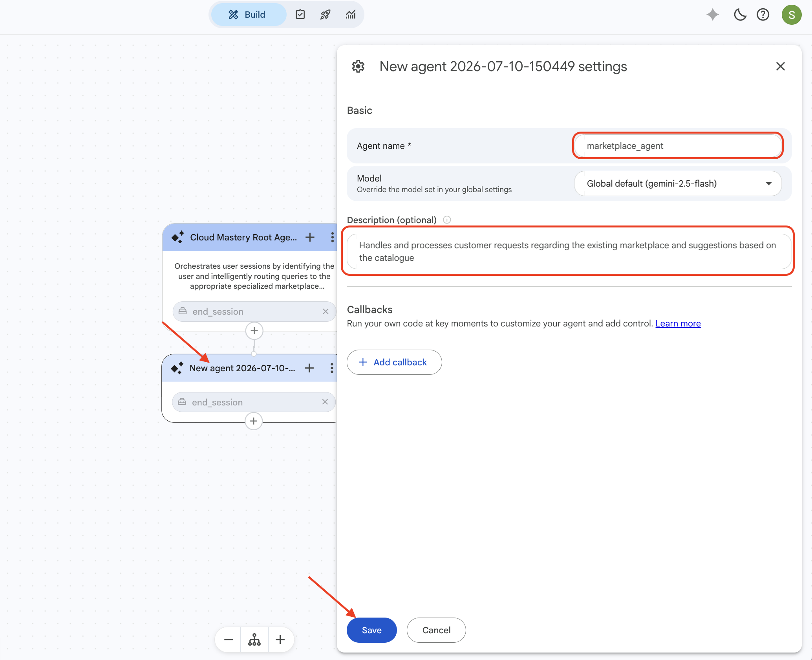Follow the Learn more link
Viewport: 812px width, 660px height.
tap(678, 323)
